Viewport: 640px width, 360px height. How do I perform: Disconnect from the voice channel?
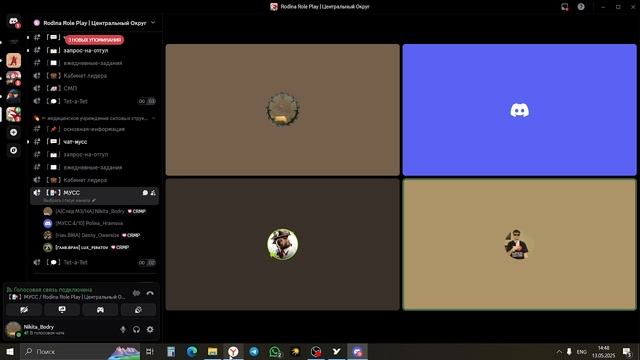pos(150,293)
